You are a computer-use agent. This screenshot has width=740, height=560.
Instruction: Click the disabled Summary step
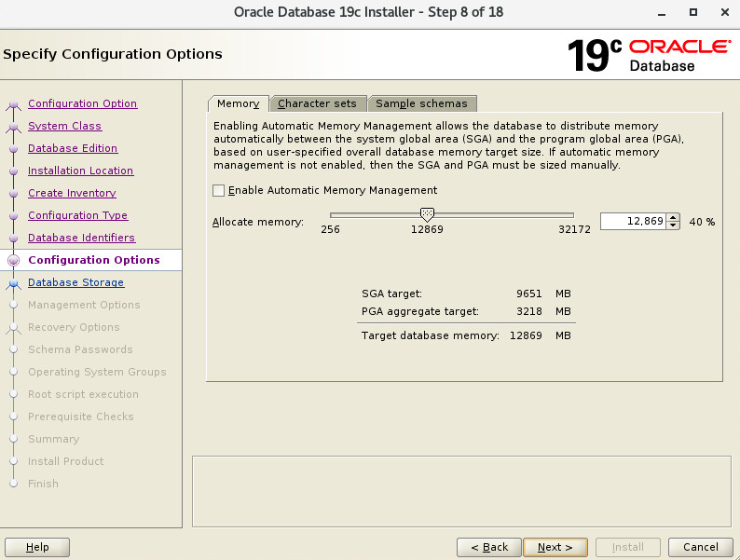pos(53,439)
